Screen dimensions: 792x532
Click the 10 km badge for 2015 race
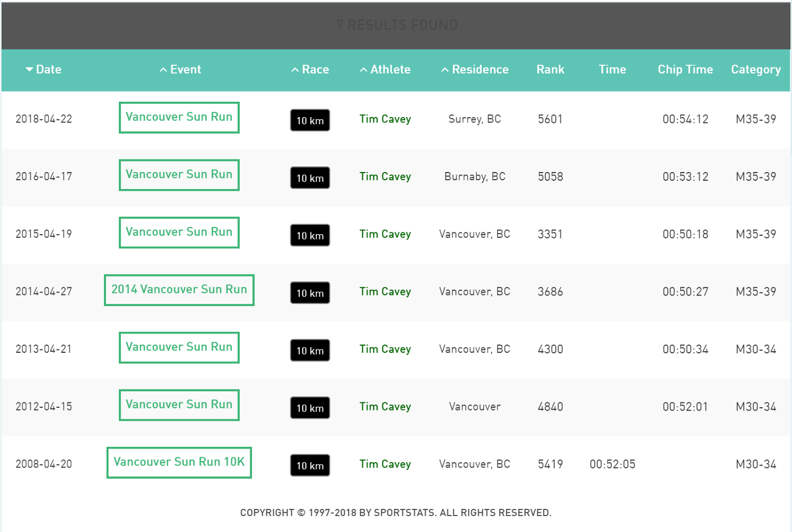[310, 235]
